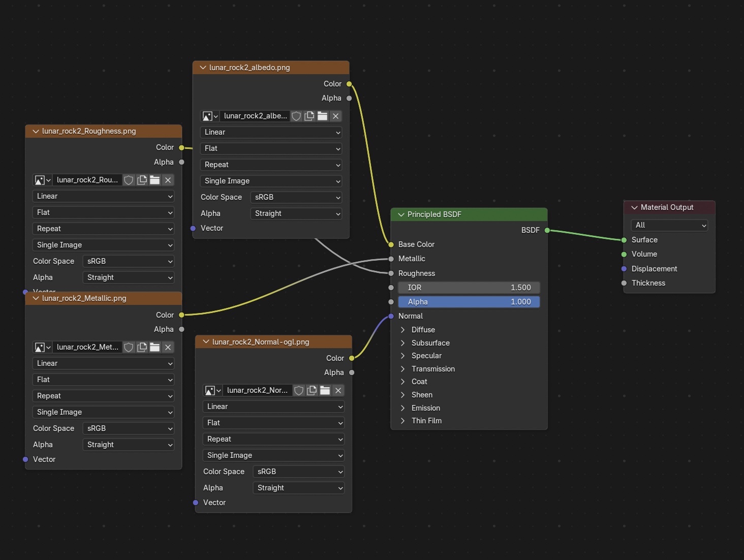The height and width of the screenshot is (560, 744).
Task: Unlink image with X on Normal-ogl node
Action: 338,391
